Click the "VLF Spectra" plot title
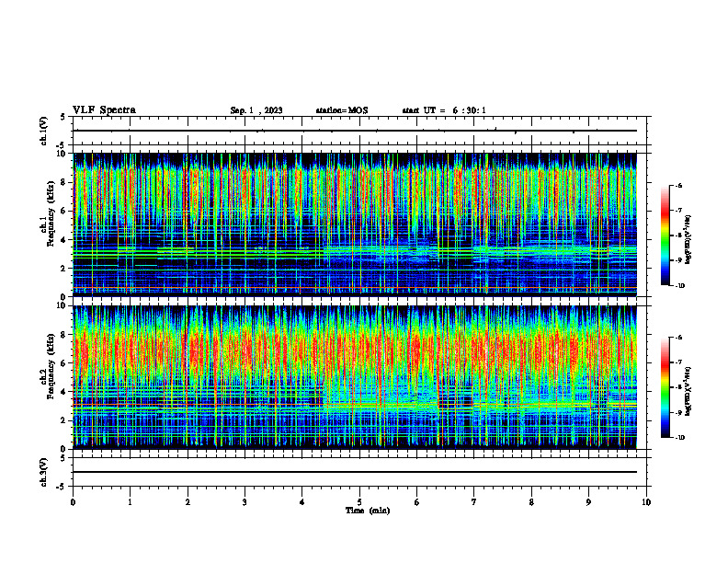The width and height of the screenshot is (728, 563). click(104, 110)
